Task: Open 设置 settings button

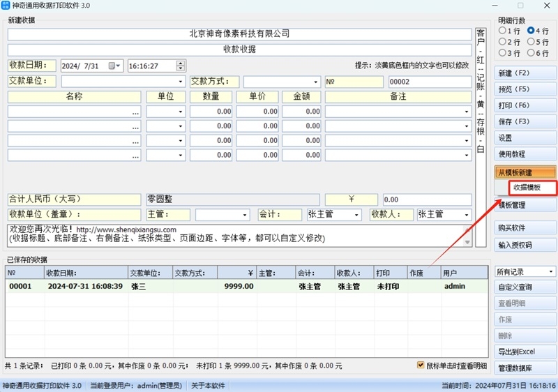Action: point(525,137)
